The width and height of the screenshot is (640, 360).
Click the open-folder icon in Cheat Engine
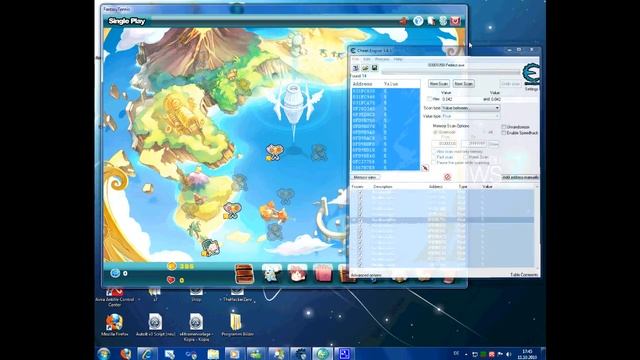365,68
